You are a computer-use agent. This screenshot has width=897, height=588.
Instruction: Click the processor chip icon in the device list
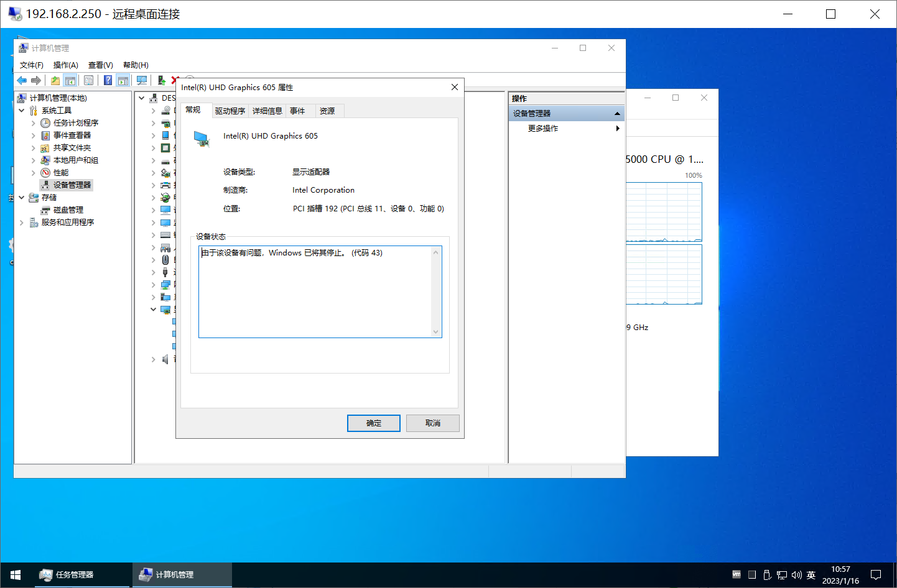coord(165,148)
